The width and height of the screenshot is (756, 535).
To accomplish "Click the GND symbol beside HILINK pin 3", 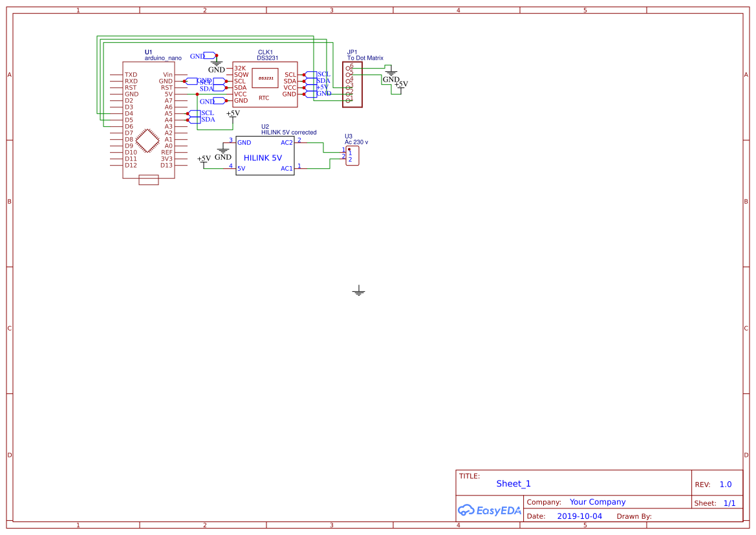I will point(223,152).
